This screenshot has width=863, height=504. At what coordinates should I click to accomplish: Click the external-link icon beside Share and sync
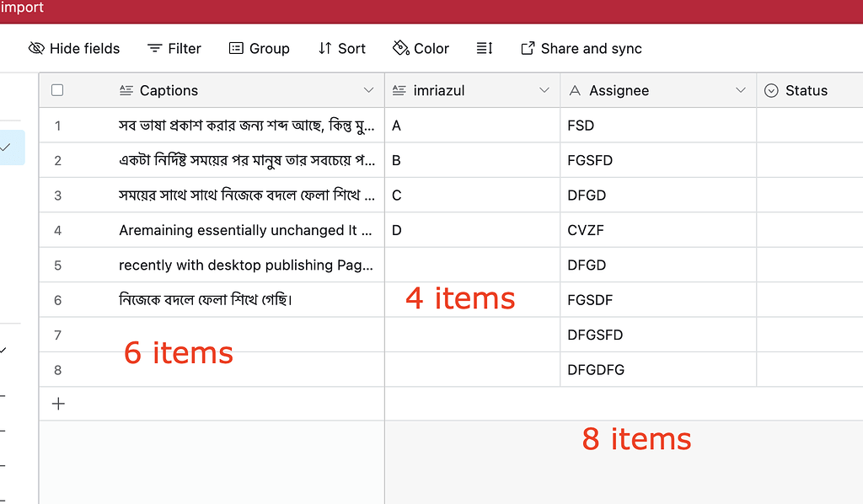[x=527, y=48]
